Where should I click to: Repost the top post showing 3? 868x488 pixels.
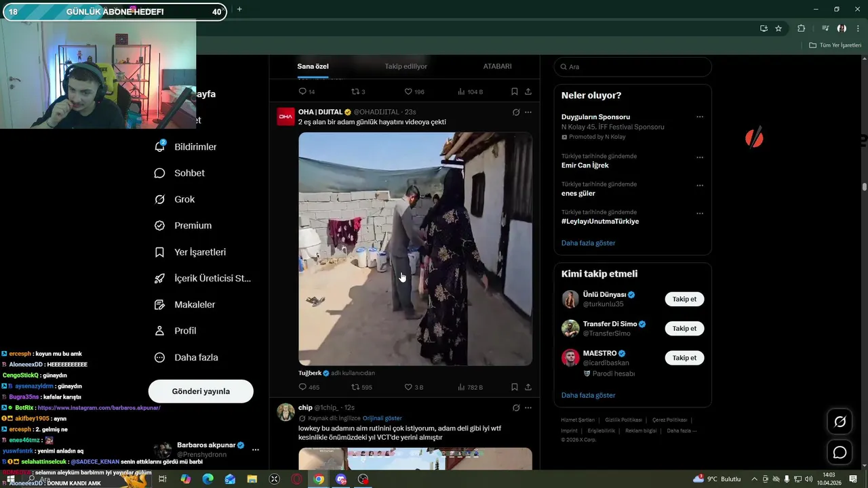click(358, 91)
